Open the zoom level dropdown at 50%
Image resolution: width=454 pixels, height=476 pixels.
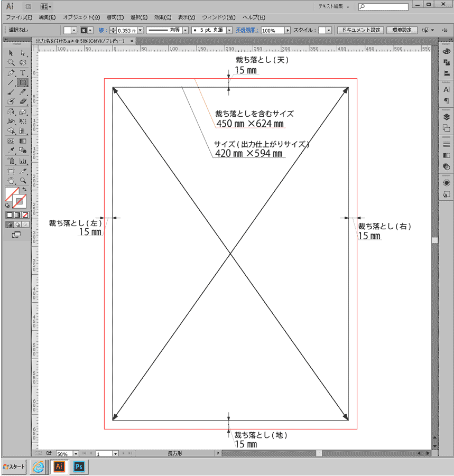click(76, 453)
